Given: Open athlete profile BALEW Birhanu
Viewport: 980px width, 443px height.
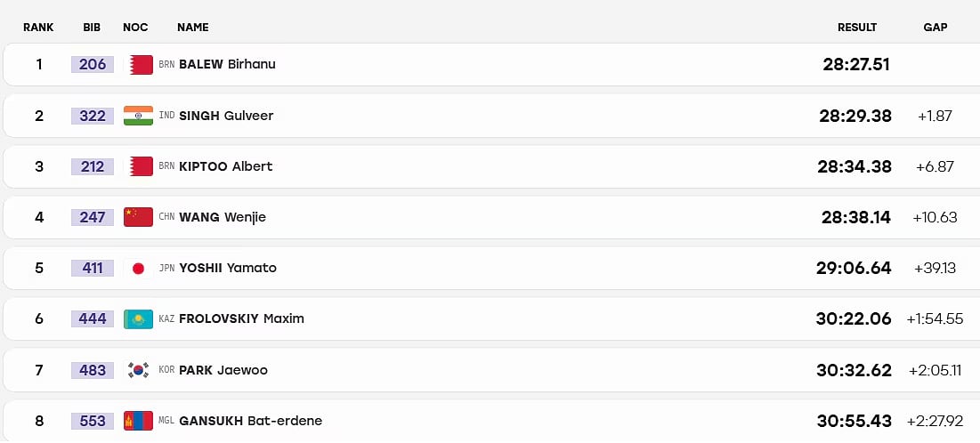Looking at the screenshot, I should coord(228,64).
